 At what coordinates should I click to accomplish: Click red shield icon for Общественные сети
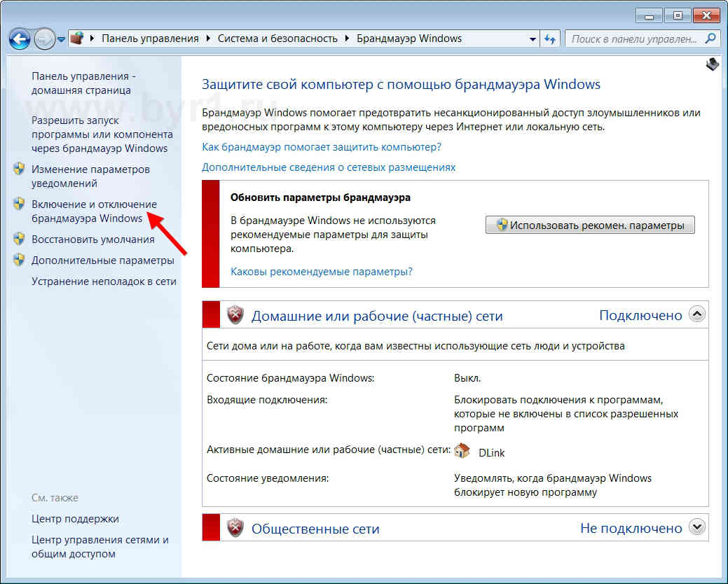click(x=235, y=528)
